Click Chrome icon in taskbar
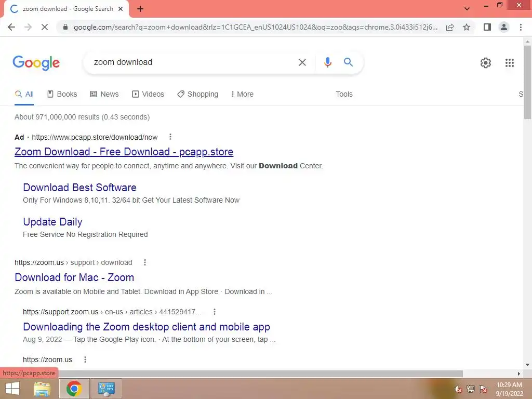The height and width of the screenshot is (399, 532). coord(74,389)
